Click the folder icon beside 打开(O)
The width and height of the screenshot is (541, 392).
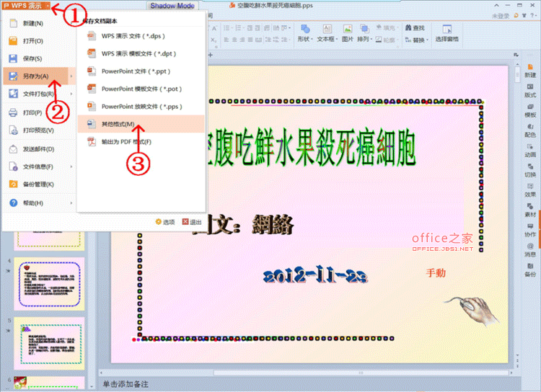(x=13, y=41)
